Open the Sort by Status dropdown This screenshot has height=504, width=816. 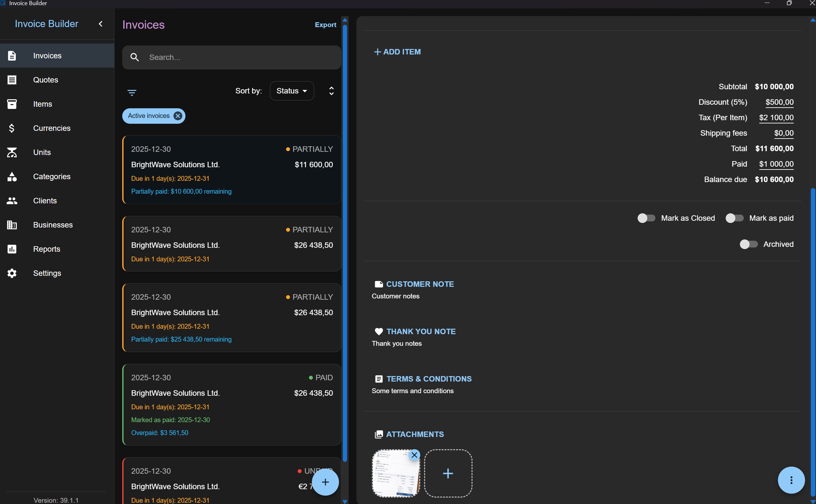[292, 91]
